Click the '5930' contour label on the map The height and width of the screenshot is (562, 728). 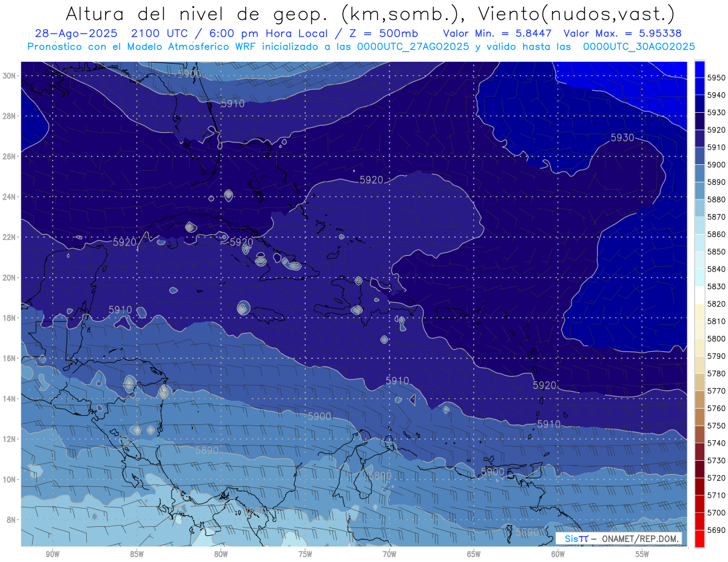pos(622,138)
